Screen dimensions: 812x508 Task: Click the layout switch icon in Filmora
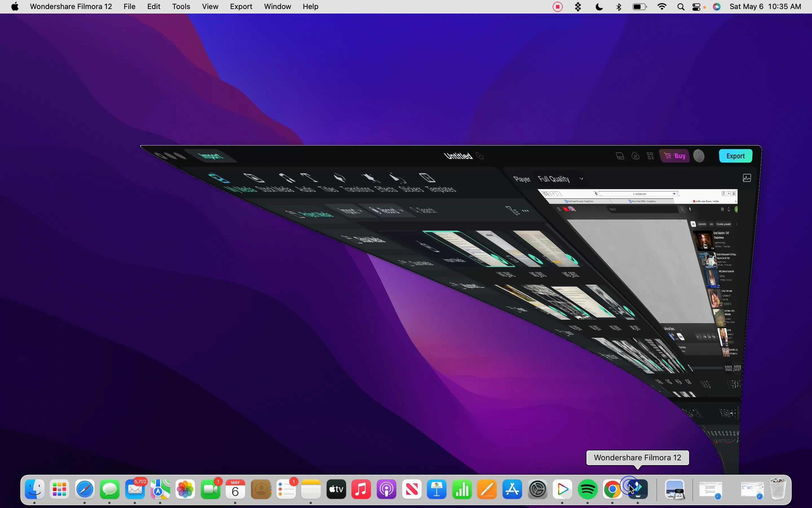620,156
